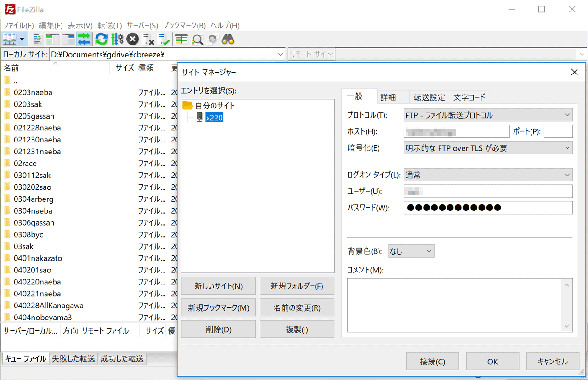Select the x220 site entry
The image size is (588, 380).
click(214, 118)
